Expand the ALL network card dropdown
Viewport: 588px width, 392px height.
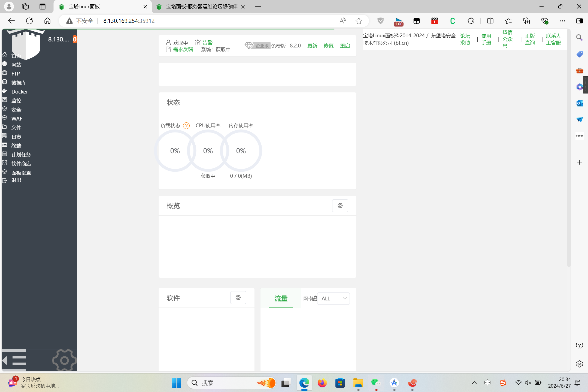334,298
